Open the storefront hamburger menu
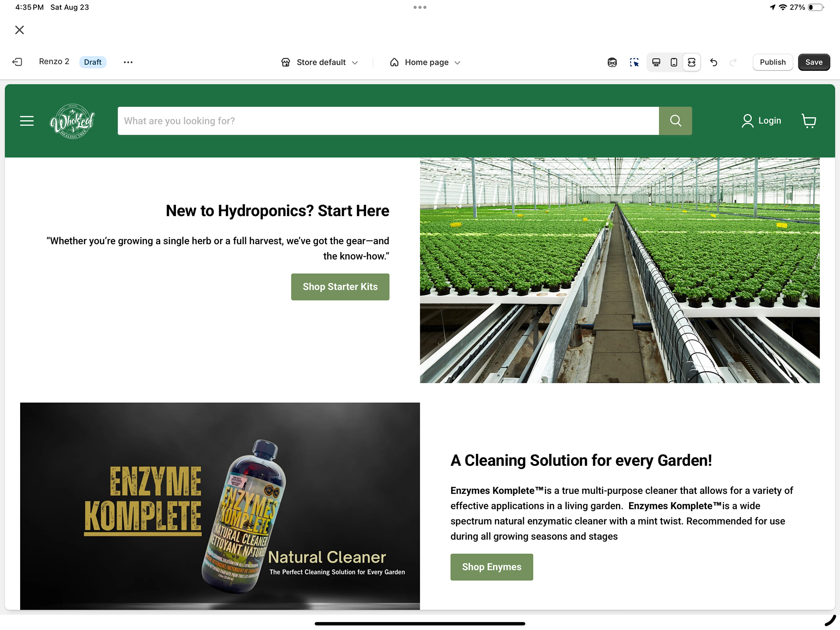Screen dimensions: 840x630 27,121
